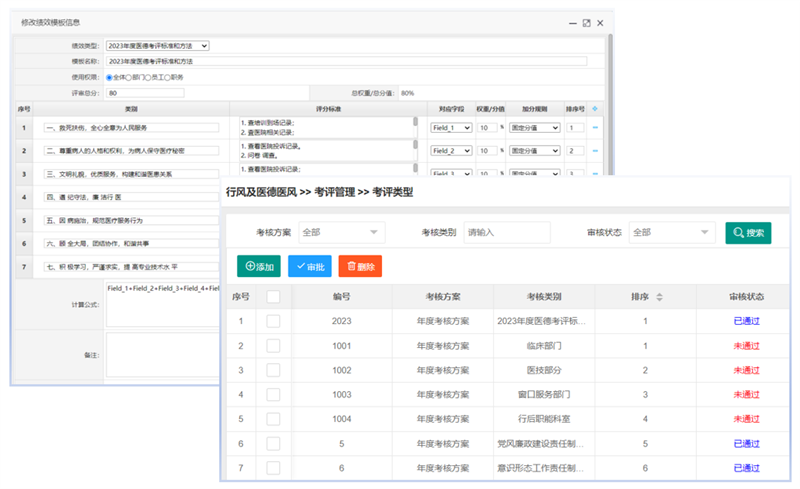Expand the 审核状态 filter dropdown
The height and width of the screenshot is (489, 800).
671,232
